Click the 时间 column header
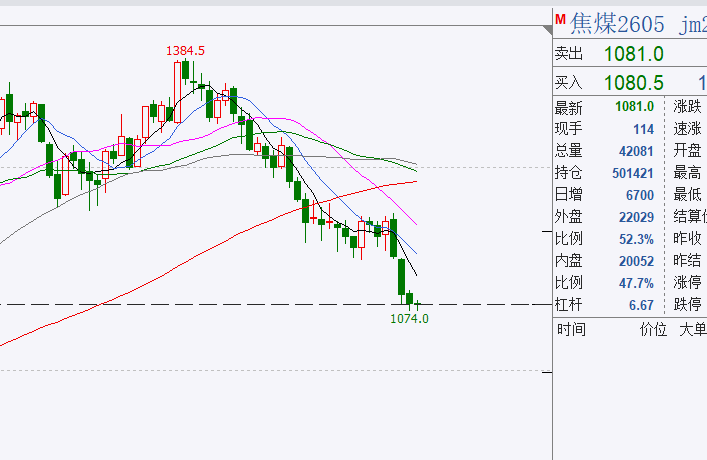 571,330
